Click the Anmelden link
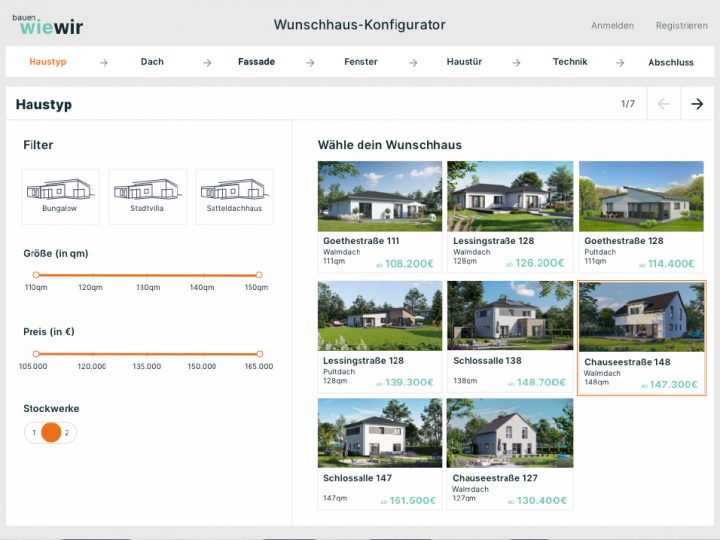Screen dimensions: 720x540 [612, 26]
